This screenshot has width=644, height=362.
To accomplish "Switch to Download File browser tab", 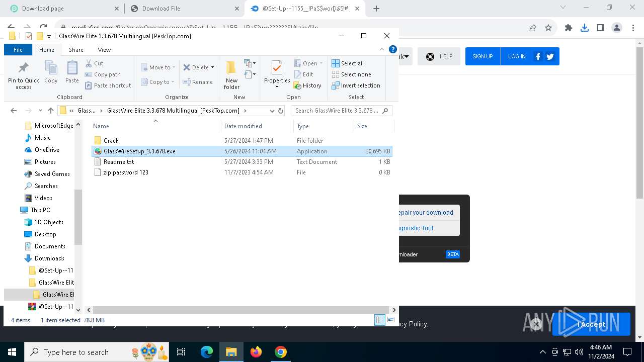I will (x=184, y=9).
